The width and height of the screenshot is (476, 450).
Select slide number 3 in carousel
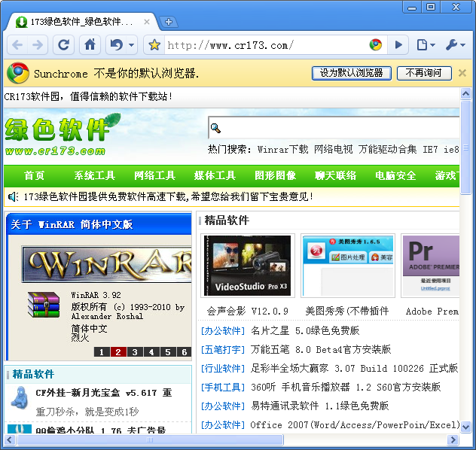(135, 351)
